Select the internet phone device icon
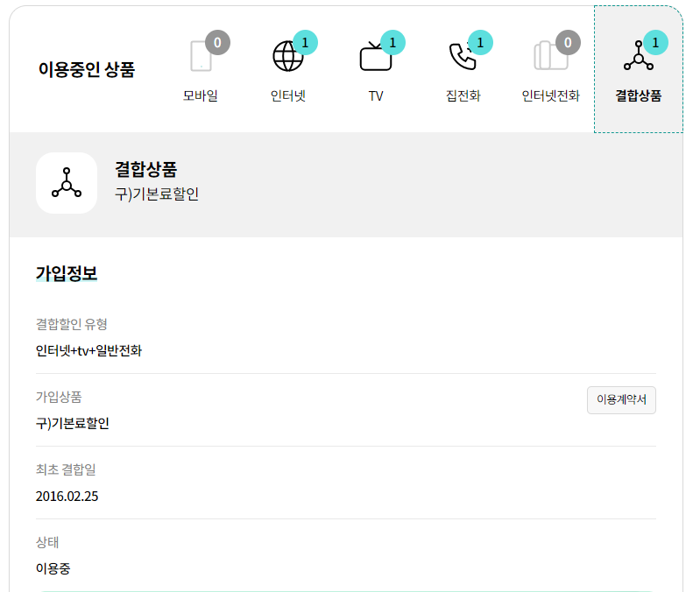Image resolution: width=700 pixels, height=592 pixels. 549,57
